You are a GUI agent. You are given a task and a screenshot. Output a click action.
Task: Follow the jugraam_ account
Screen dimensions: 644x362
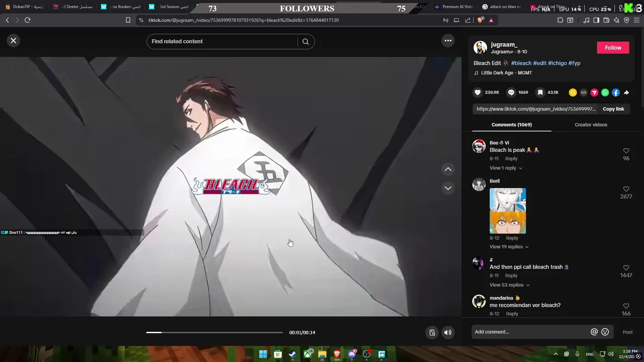[613, 48]
